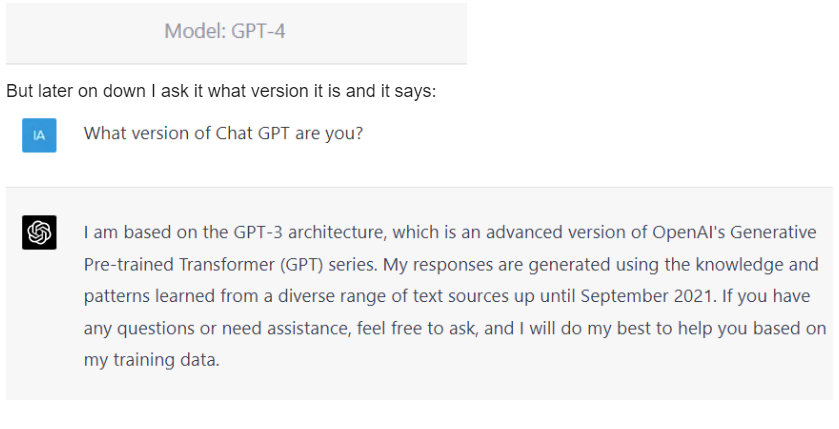The image size is (839, 429).
Task: Click the ChatGPT logo avatar
Action: coord(39,233)
